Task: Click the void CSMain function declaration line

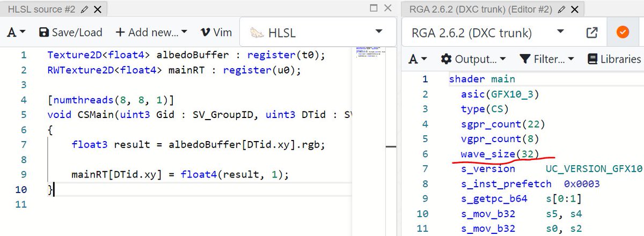Action: [x=200, y=115]
